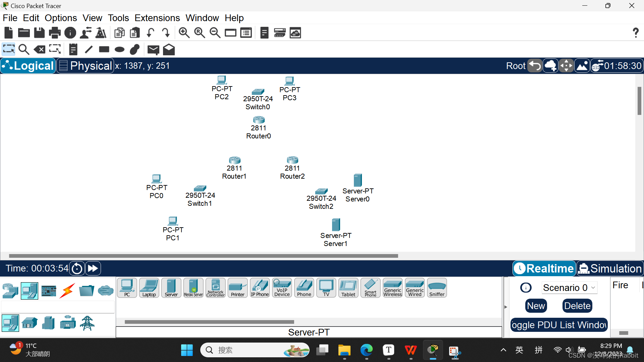Switch to Physical view tab

tap(85, 65)
